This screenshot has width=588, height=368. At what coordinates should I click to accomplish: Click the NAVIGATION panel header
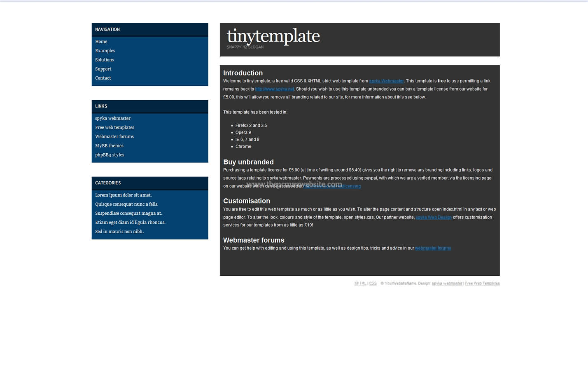point(150,30)
